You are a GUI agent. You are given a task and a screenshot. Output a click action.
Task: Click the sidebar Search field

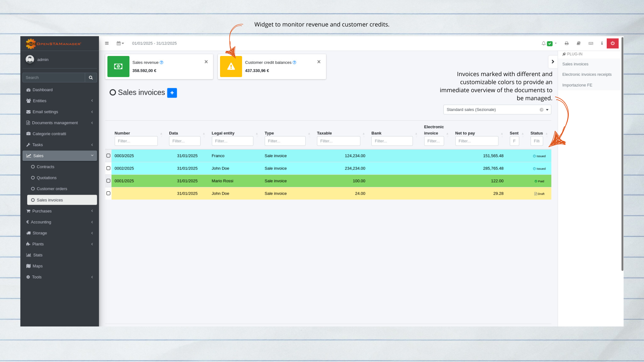click(54, 77)
